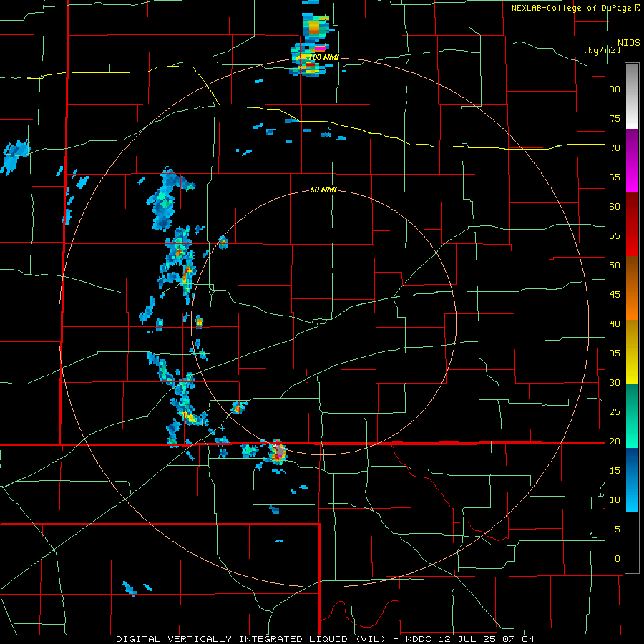Click the 10 value on the scale
Image resolution: width=644 pixels, height=644 pixels.
pos(615,500)
